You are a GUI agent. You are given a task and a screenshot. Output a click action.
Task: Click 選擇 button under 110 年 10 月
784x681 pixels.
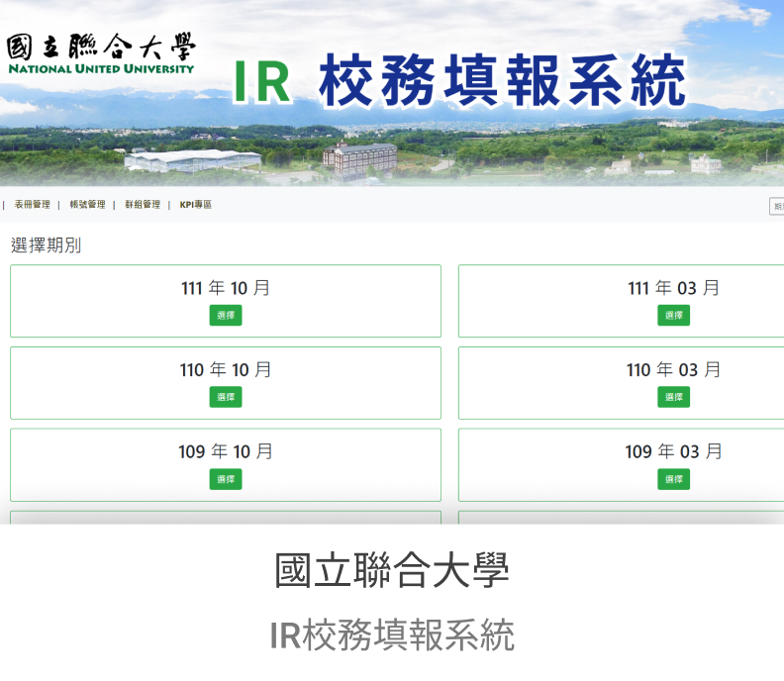point(226,397)
